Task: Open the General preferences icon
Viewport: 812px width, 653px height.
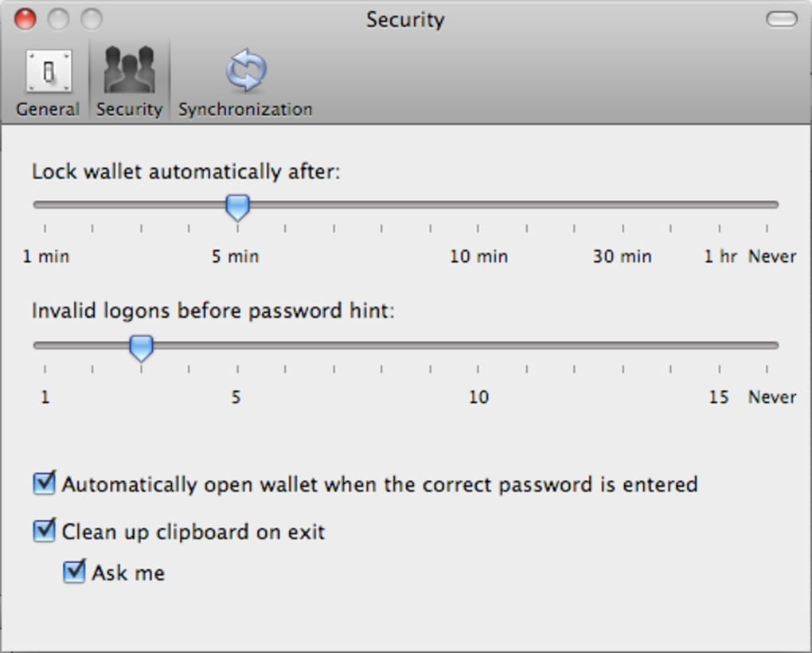Action: 48,72
